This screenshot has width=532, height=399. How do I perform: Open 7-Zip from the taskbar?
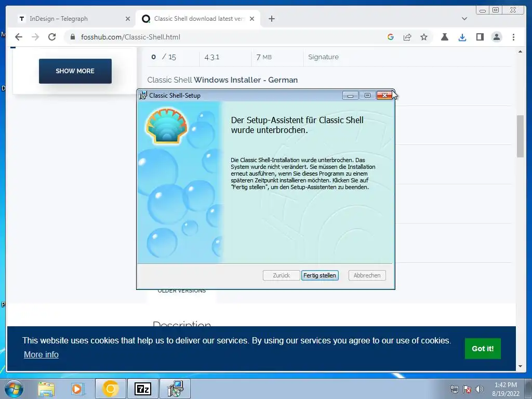[142, 389]
